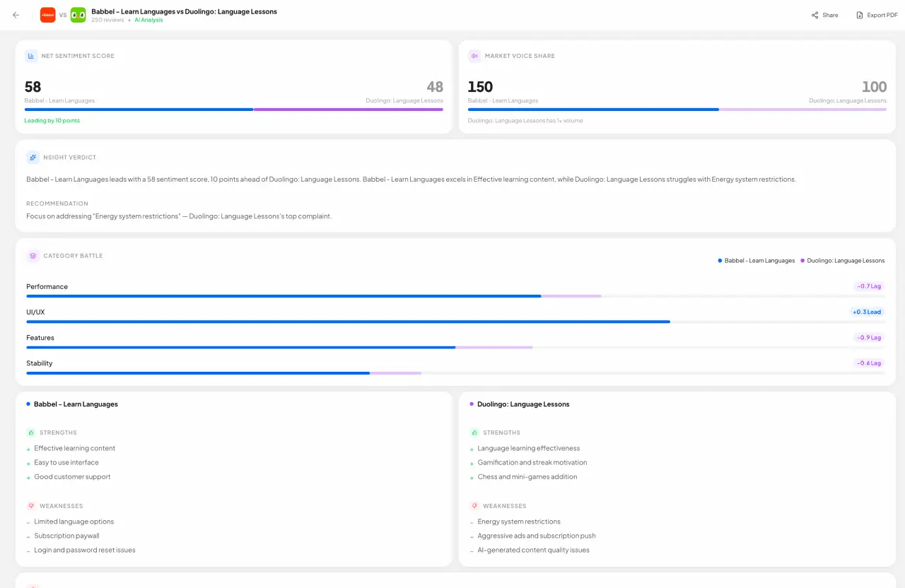Click the sentiment score value 48
905x588 pixels.
[x=435, y=87]
